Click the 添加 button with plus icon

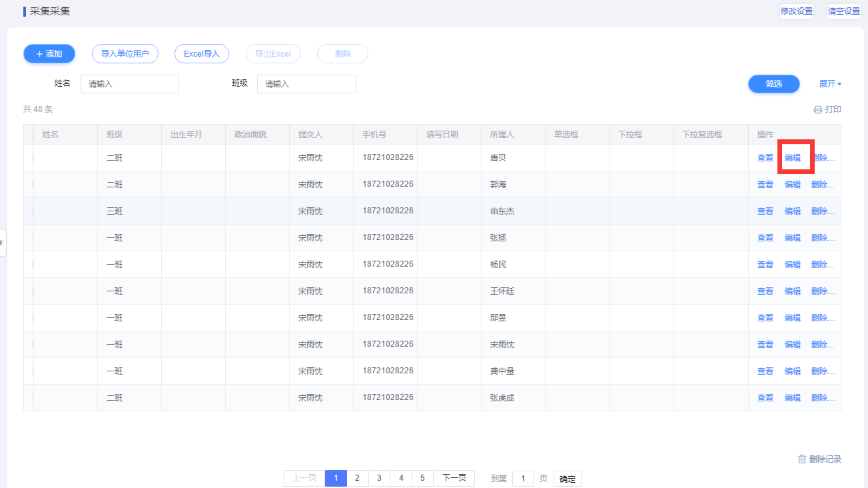(x=49, y=54)
